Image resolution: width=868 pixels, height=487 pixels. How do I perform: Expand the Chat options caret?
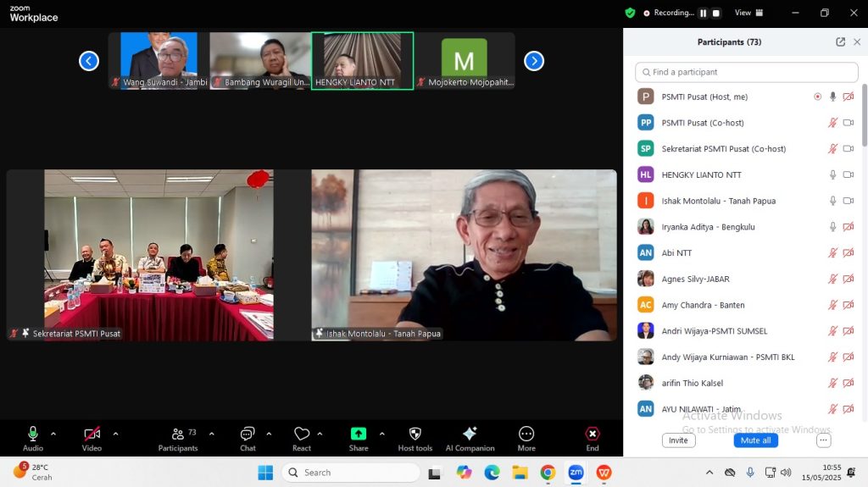click(x=269, y=434)
